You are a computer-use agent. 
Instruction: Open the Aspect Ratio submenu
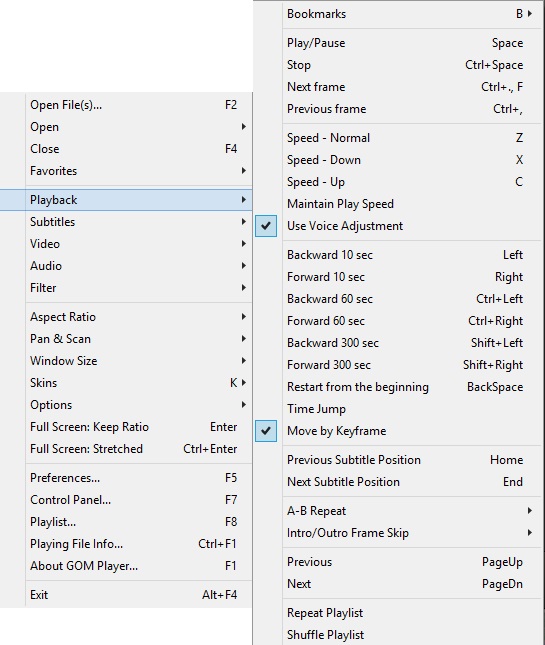point(126,317)
